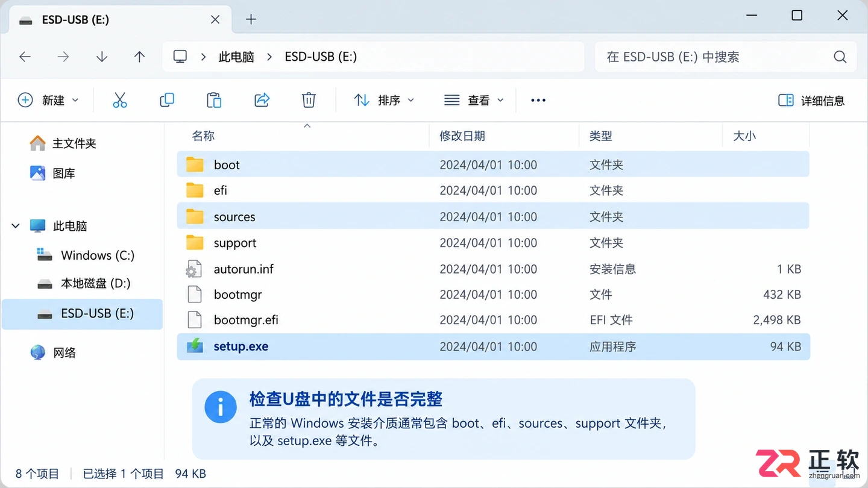868x488 pixels.
Task: Click the Share icon in toolbar
Action: click(x=262, y=100)
